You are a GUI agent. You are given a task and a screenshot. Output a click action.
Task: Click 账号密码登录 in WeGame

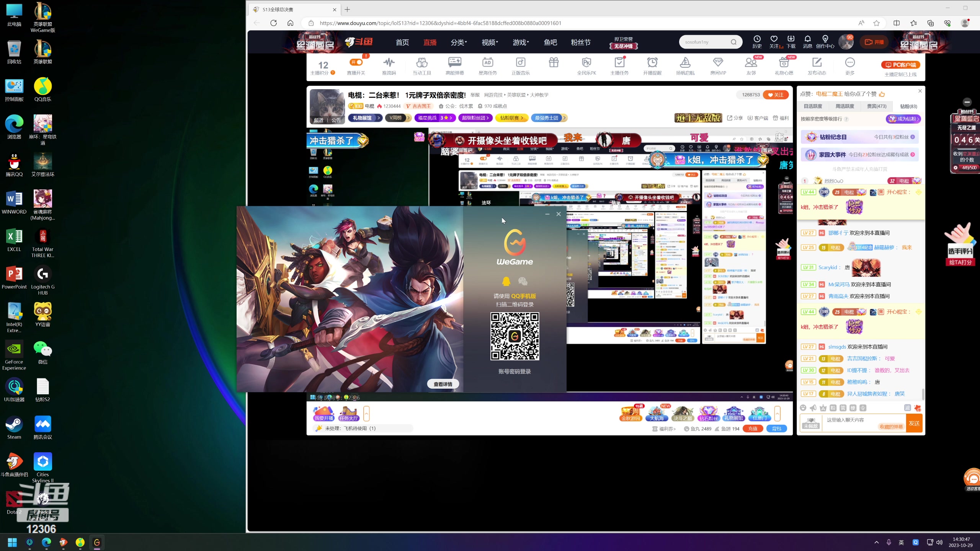[x=514, y=372]
